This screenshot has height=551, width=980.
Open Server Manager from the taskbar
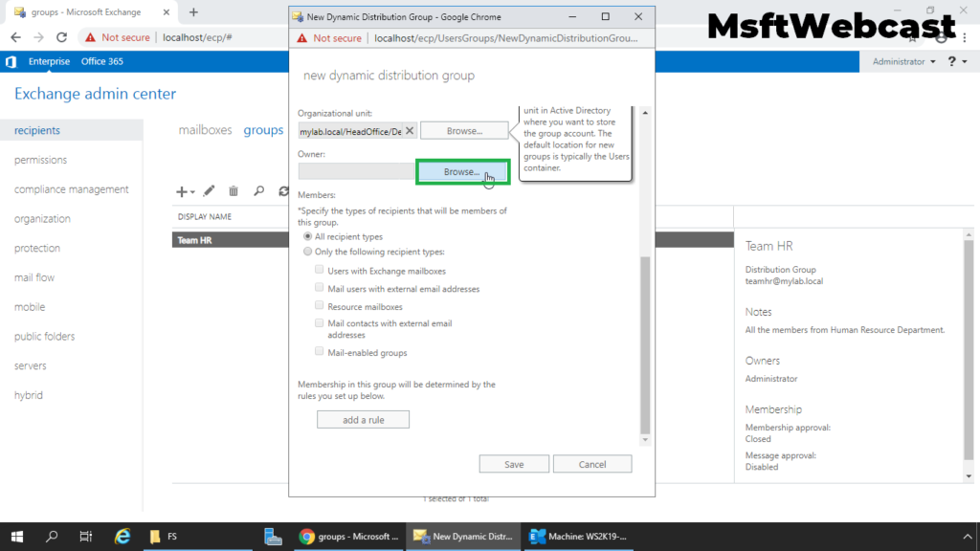tap(273, 536)
